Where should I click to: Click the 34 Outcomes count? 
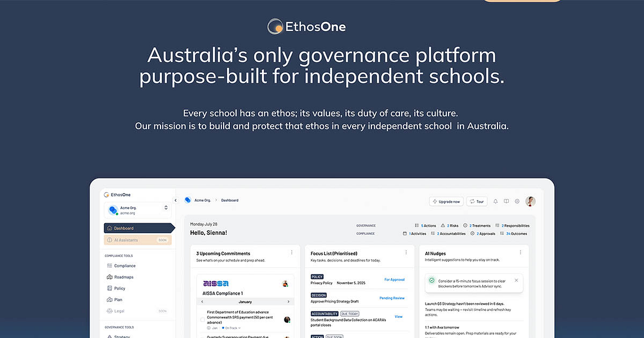[516, 234]
